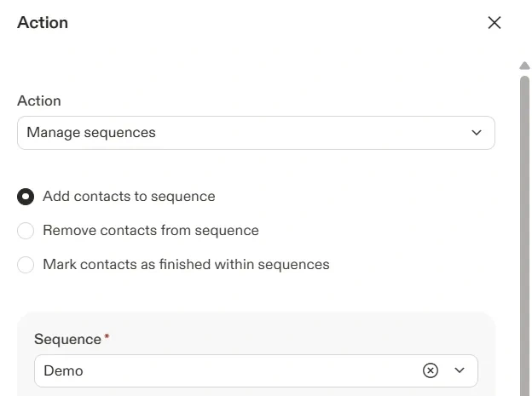This screenshot has width=532, height=396.
Task: Expand the Sequence dropdown showing Demo
Action: click(x=230, y=370)
